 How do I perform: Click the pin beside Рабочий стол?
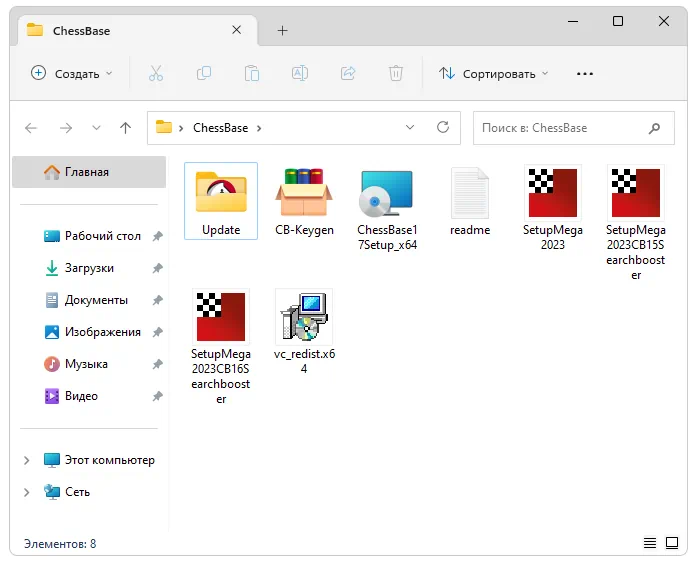coord(157,236)
